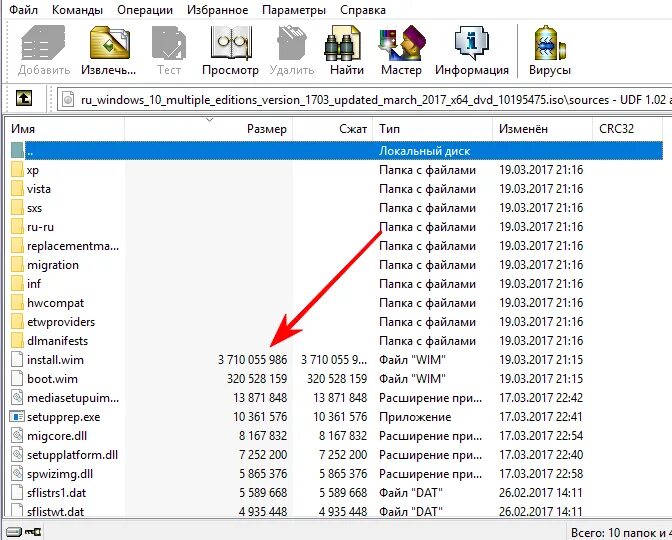Open the Справка menu
This screenshot has width=672, height=540.
click(x=363, y=10)
